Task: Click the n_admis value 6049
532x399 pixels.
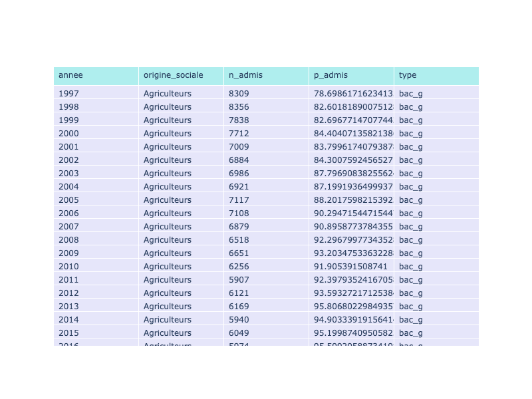Action: (239, 333)
